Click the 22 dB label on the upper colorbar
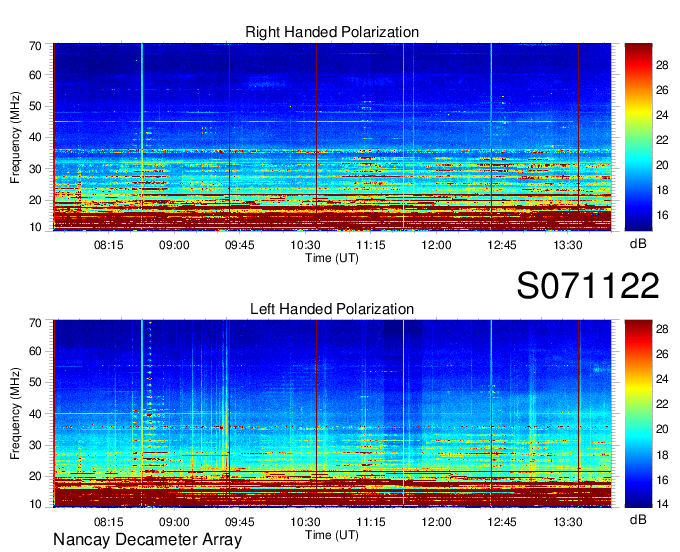Screen dimensions: 680x552 [x=662, y=140]
